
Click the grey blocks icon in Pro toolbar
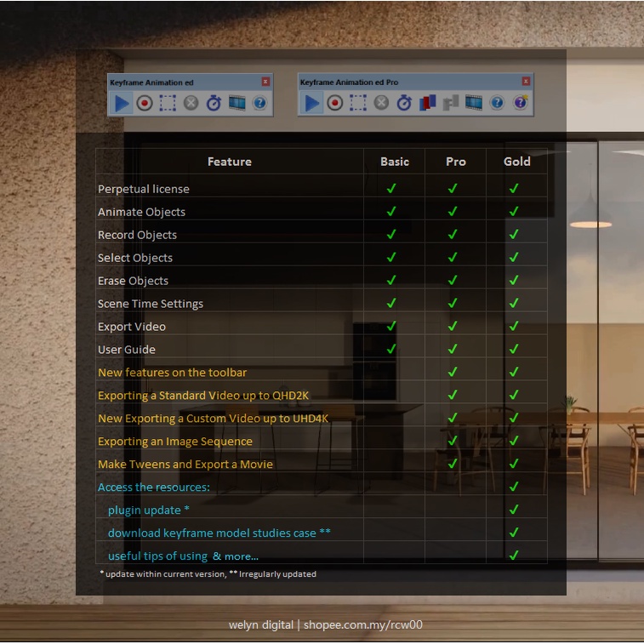coord(450,103)
